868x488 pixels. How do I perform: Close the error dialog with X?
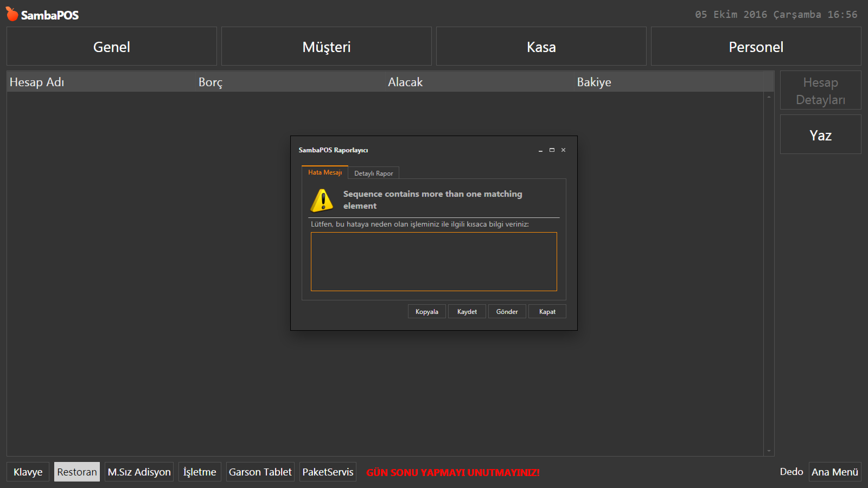[x=563, y=150]
